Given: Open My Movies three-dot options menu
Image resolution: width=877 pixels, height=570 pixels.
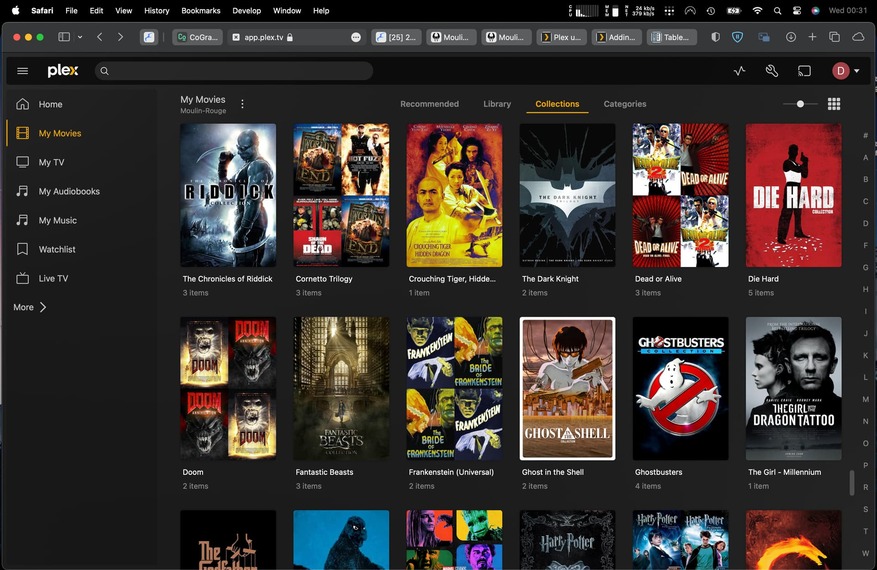Looking at the screenshot, I should coord(242,104).
